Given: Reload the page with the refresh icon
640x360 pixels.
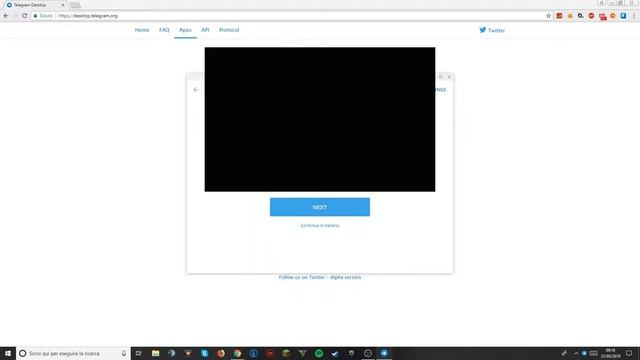Looking at the screenshot, I should [x=24, y=16].
